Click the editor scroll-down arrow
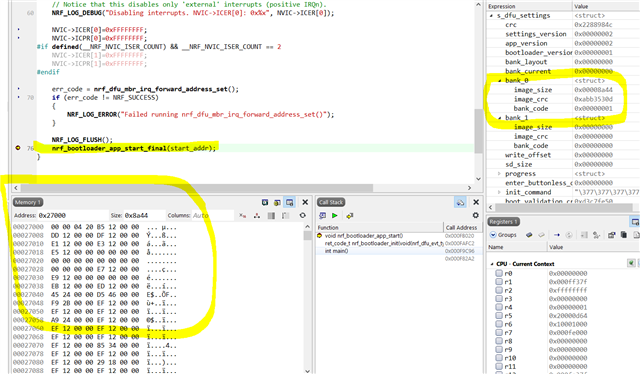 [478, 179]
